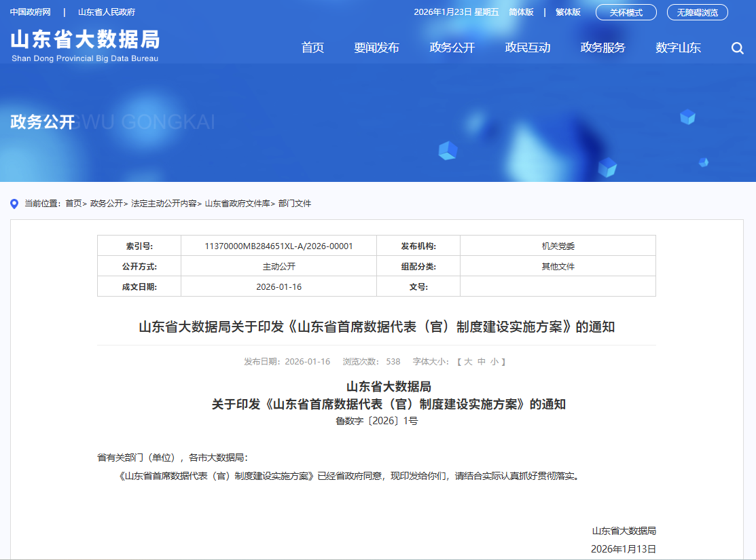The height and width of the screenshot is (560, 756).
Task: Toggle 关怀模式 care mode
Action: click(626, 12)
